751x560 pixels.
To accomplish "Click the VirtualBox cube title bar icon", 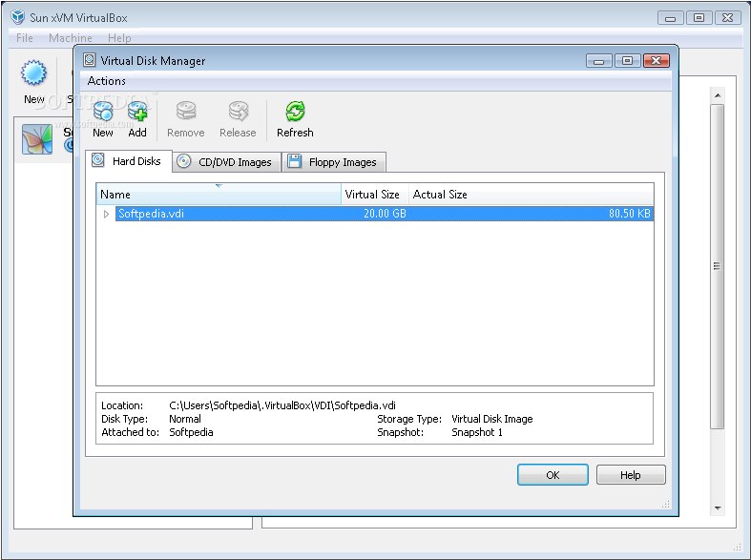I will [18, 17].
